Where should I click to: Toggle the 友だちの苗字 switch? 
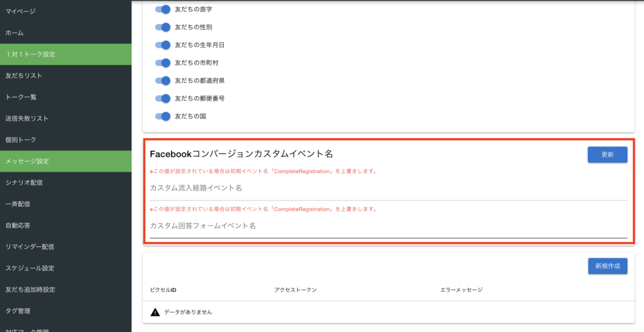[163, 9]
